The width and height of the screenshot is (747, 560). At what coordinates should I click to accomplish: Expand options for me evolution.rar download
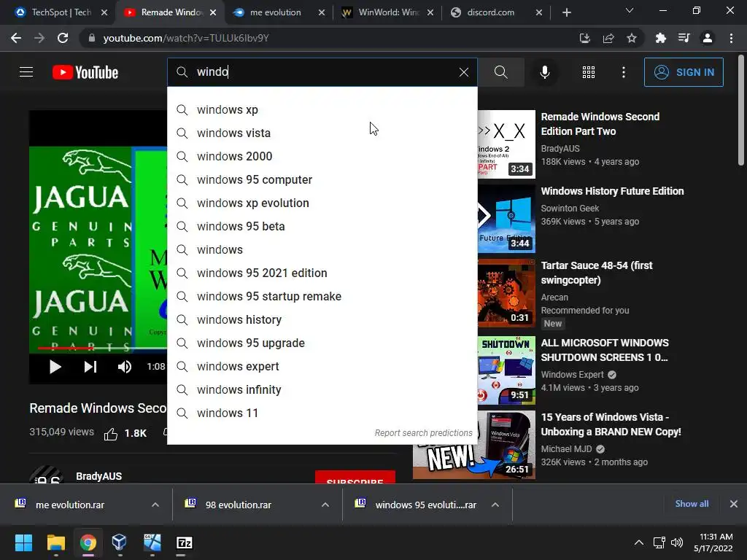pos(155,505)
